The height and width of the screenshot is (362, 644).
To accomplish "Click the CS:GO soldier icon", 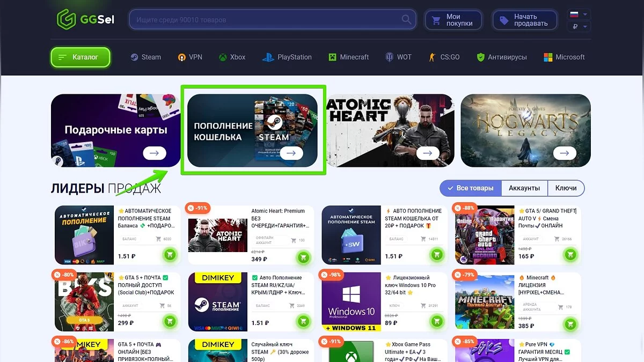I will (433, 57).
